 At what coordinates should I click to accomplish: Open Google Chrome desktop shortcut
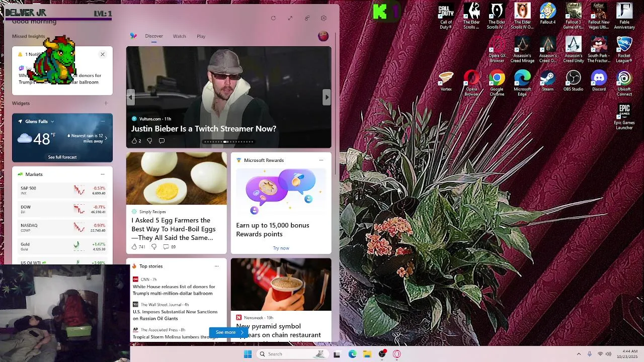497,83
